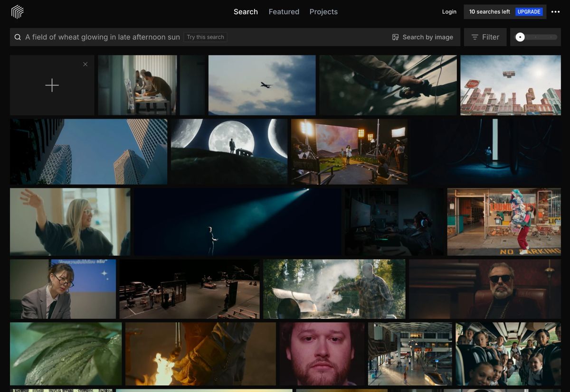The width and height of the screenshot is (570, 392).
Task: Select the NO PARKING laundromat dancer thumbnail
Action: [504, 222]
